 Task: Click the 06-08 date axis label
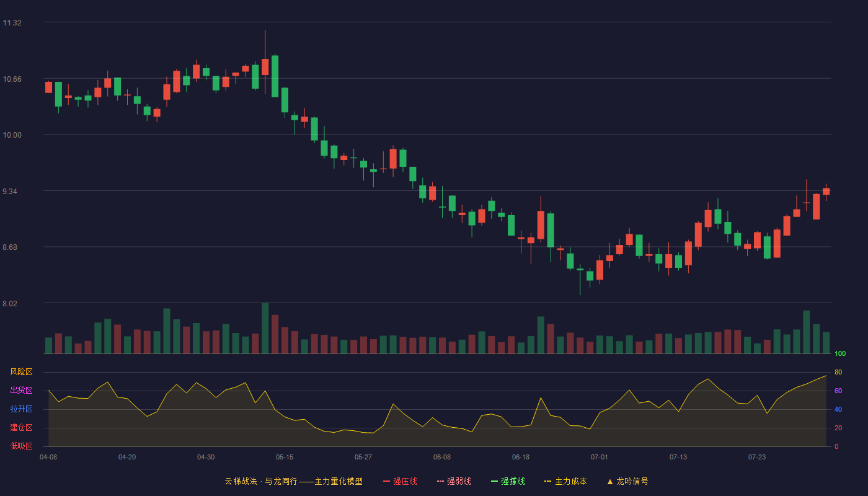point(442,457)
